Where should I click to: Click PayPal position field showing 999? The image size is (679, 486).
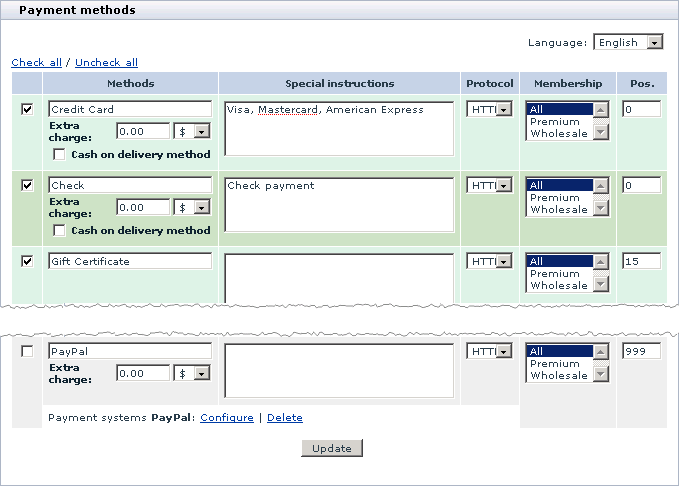coord(641,351)
